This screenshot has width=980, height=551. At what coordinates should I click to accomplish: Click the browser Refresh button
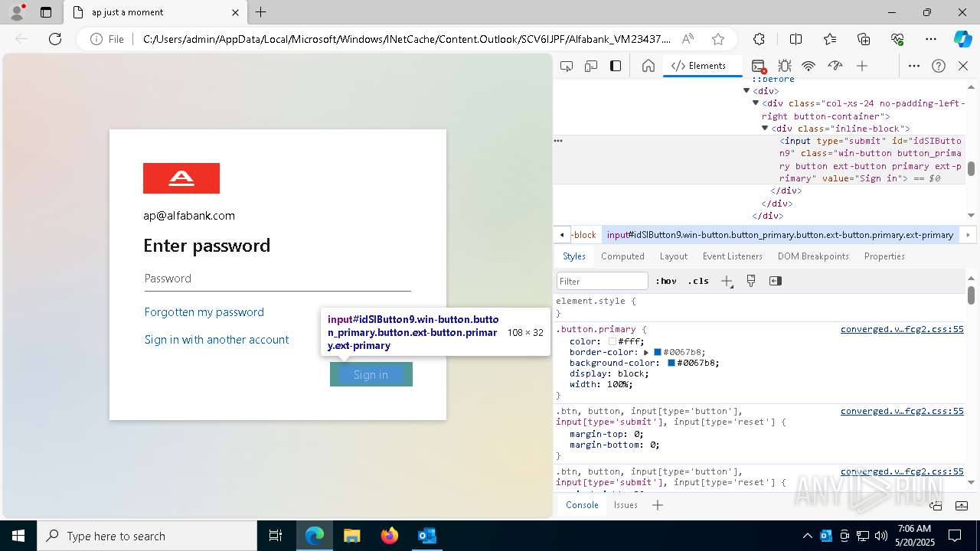click(x=55, y=39)
